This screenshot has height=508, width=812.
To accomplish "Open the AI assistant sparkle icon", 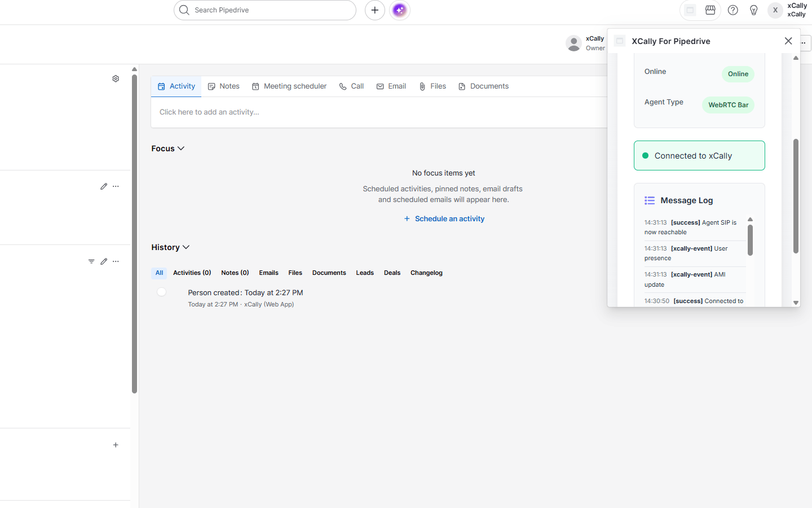I will [x=400, y=10].
